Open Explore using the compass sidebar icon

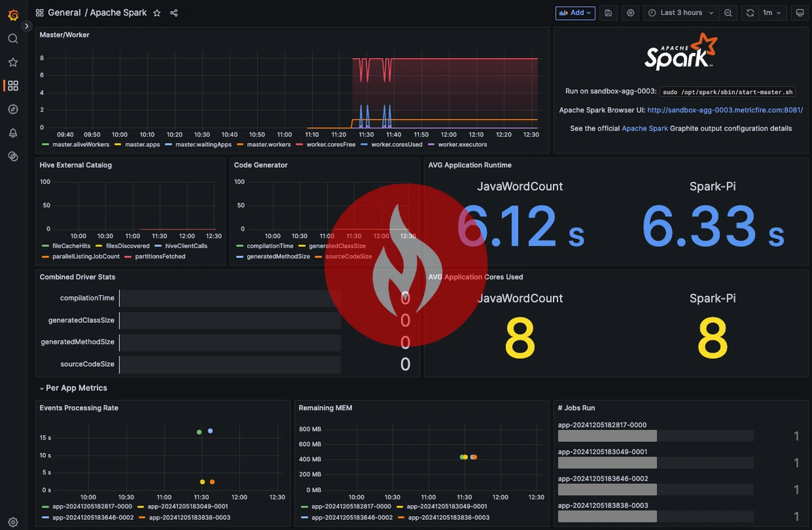(14, 109)
